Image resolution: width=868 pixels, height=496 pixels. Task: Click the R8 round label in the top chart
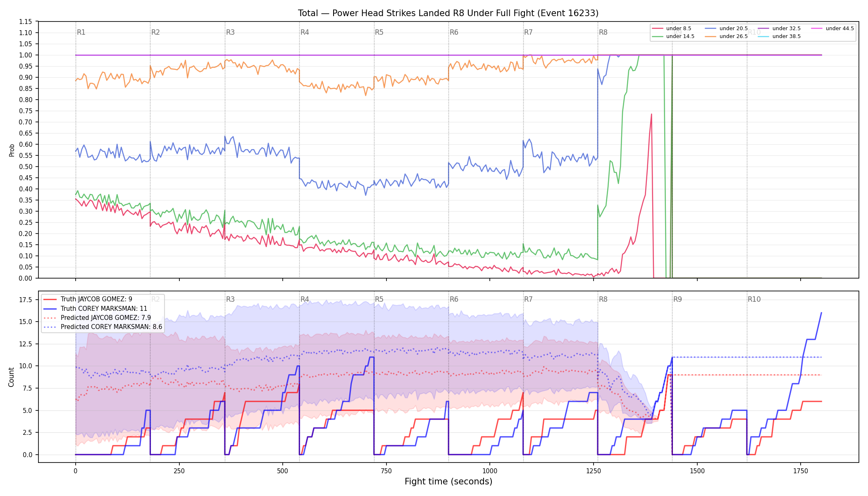(x=603, y=32)
